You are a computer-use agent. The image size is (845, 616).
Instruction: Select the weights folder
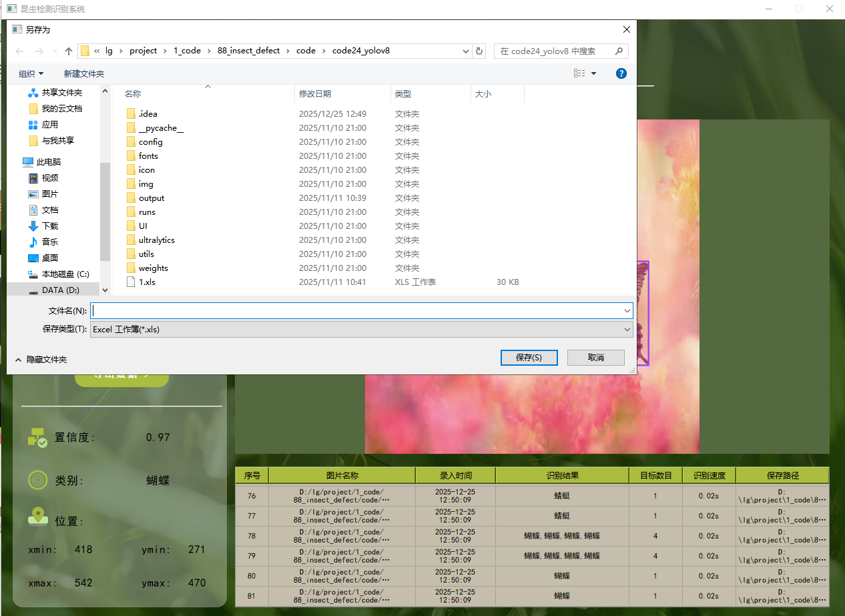pyautogui.click(x=153, y=268)
